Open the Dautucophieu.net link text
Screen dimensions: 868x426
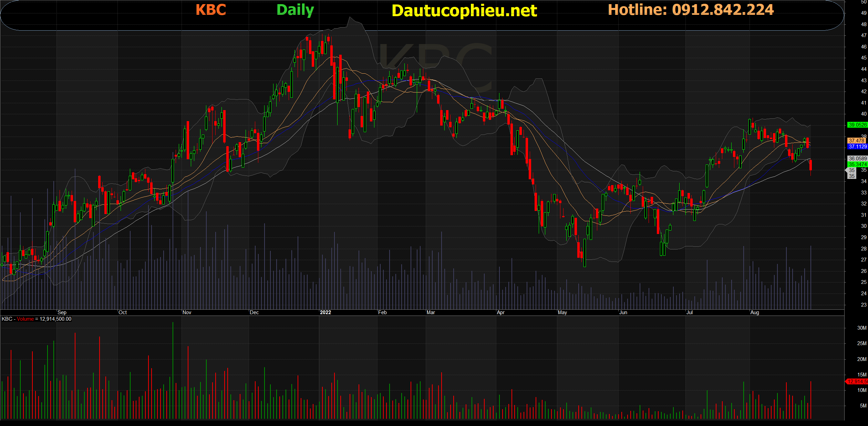[464, 11]
